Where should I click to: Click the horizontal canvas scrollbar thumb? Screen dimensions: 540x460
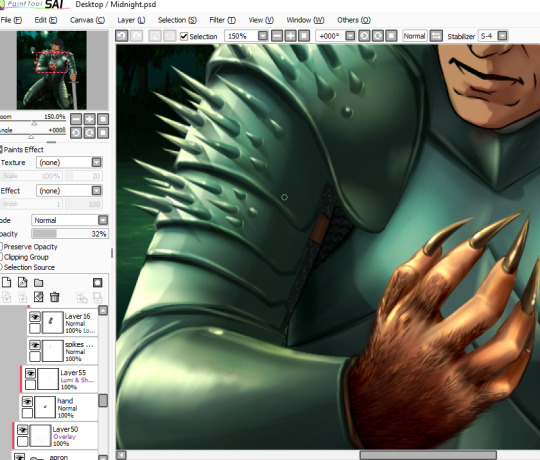[x=428, y=455]
